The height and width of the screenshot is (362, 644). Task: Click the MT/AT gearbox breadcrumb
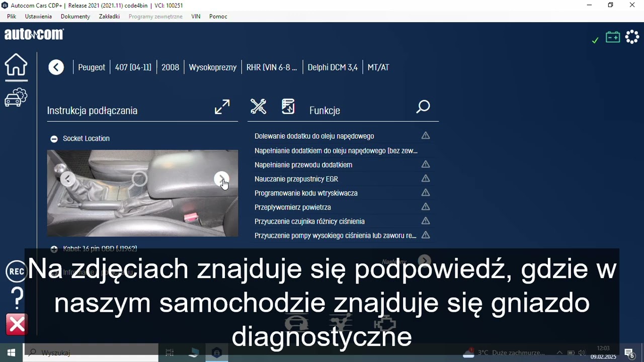378,67
